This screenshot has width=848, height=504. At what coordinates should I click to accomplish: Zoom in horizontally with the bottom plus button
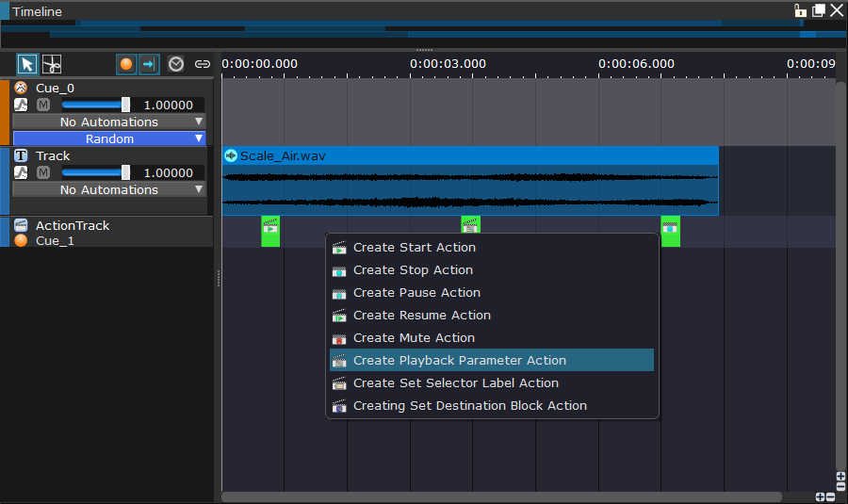click(820, 496)
